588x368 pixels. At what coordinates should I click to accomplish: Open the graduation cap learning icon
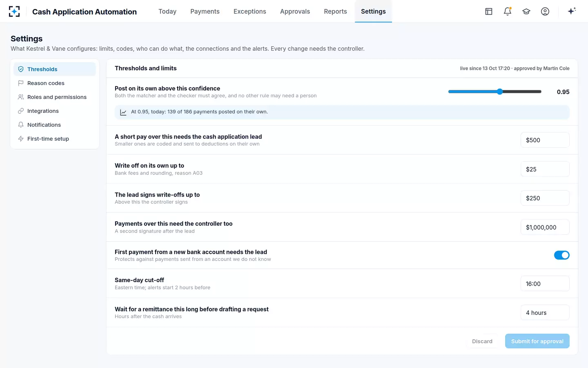(x=526, y=11)
